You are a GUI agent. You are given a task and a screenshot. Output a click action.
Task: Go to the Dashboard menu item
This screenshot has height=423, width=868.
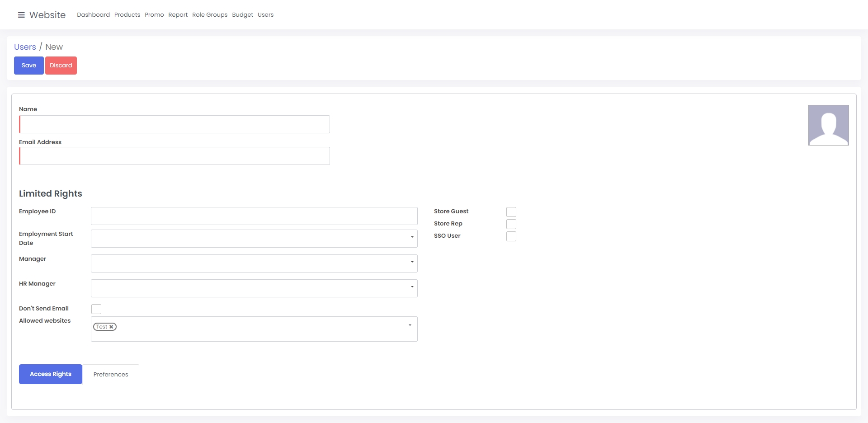pyautogui.click(x=93, y=15)
